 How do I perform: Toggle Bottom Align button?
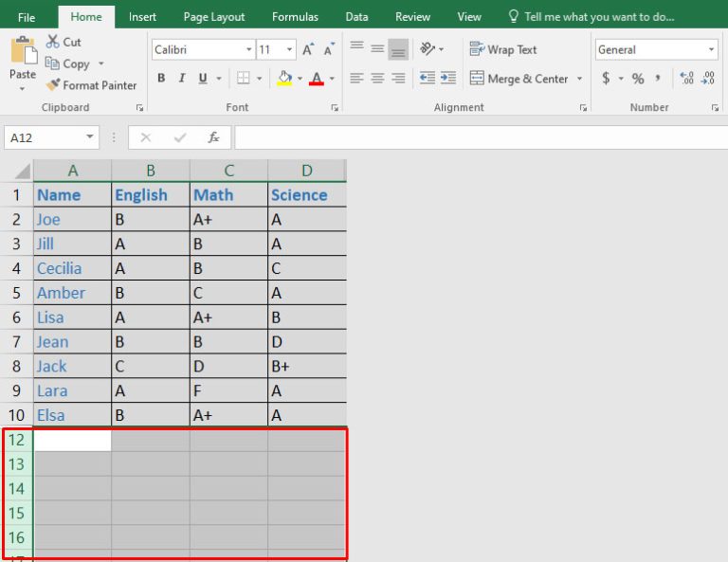(398, 49)
